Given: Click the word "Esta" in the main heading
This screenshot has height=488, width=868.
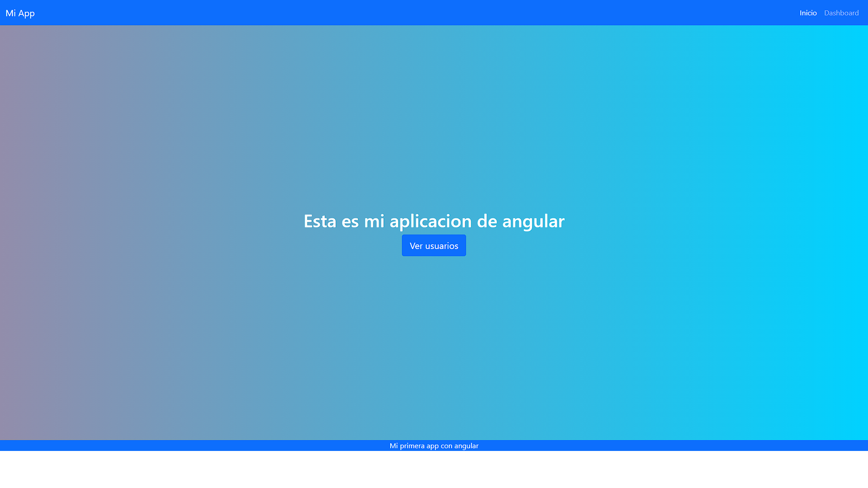Looking at the screenshot, I should coord(320,221).
